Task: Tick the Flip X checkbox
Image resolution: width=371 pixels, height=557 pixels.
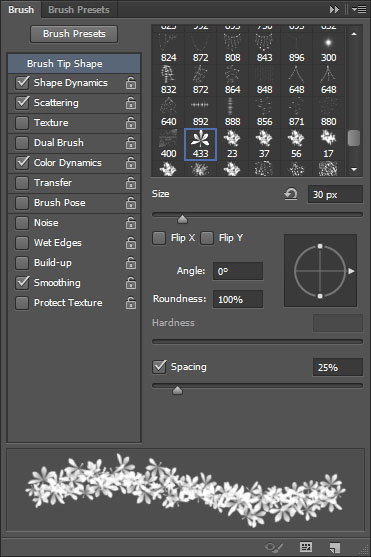Action: click(159, 238)
